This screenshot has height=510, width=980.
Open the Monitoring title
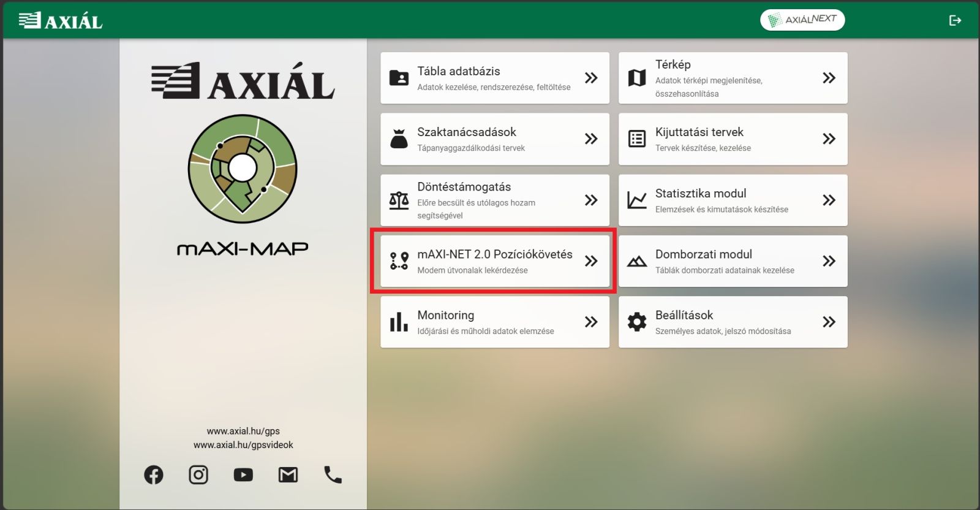(446, 315)
